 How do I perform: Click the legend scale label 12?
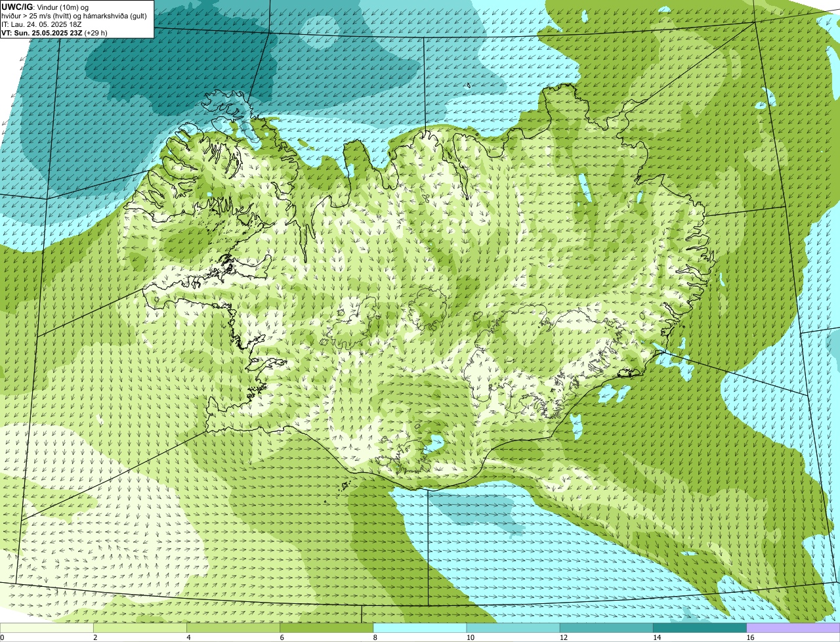(x=563, y=637)
